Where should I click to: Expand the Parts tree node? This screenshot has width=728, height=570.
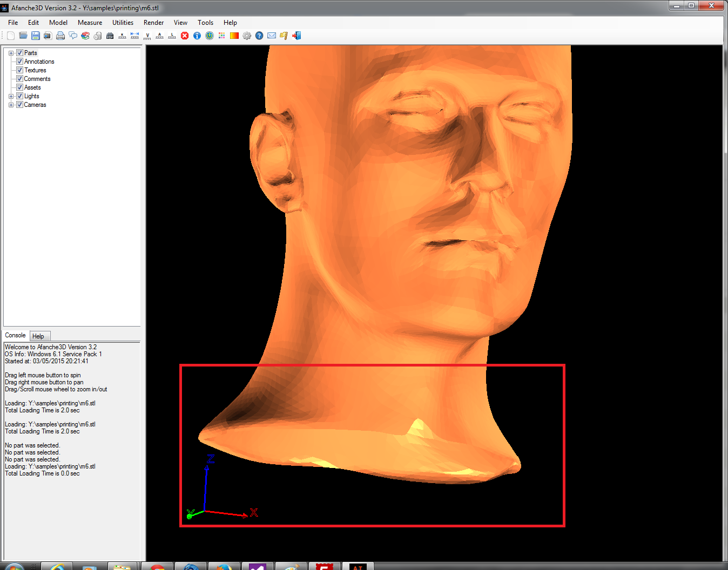(11, 53)
